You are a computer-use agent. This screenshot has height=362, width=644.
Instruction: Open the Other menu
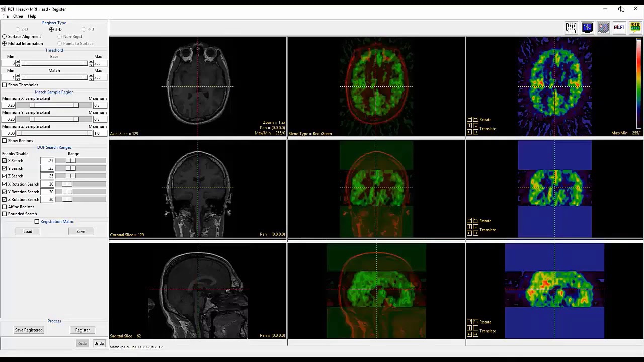pyautogui.click(x=18, y=16)
